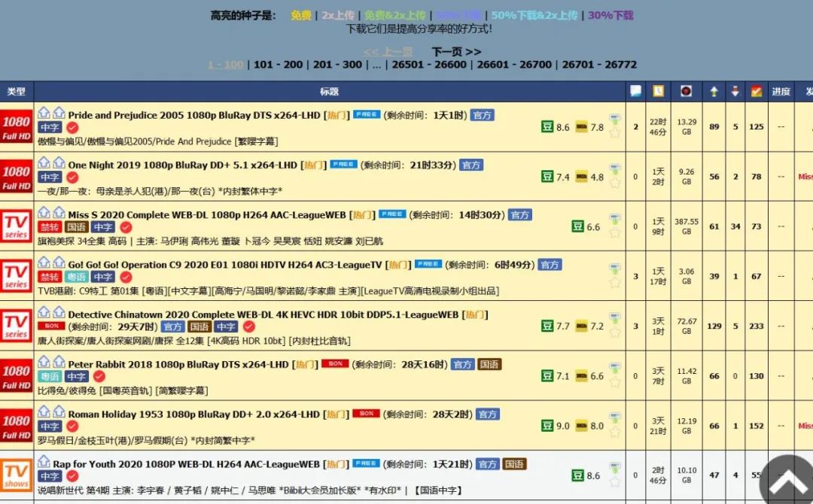Screen dimensions: 813x504
Task: Open the snatched count 152 of Roman Holiday
Action: pos(757,426)
